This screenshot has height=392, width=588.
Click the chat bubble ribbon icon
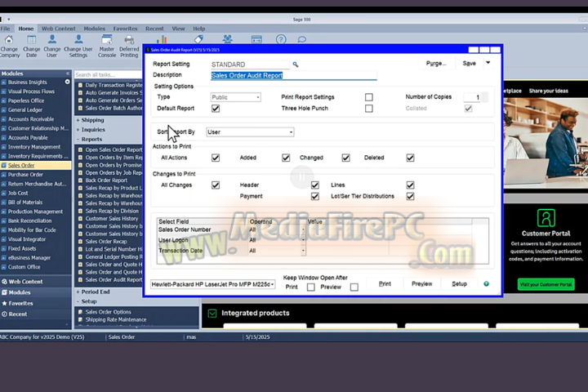(302, 39)
